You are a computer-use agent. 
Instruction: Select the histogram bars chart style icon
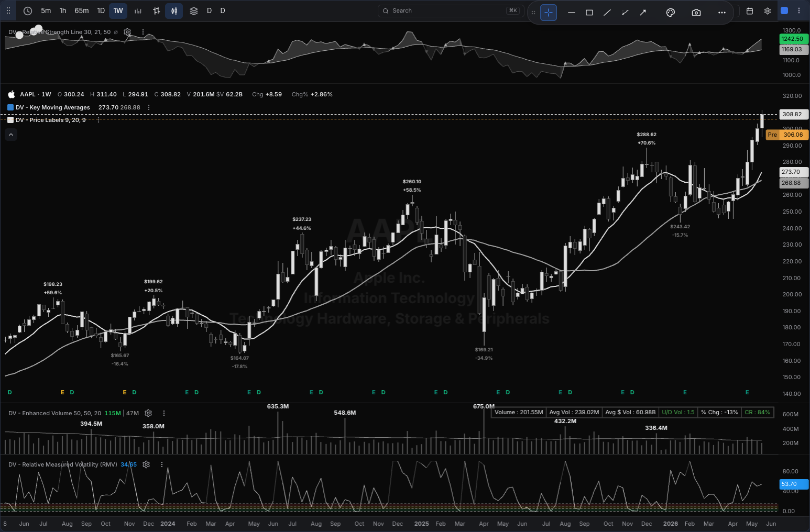pos(138,10)
